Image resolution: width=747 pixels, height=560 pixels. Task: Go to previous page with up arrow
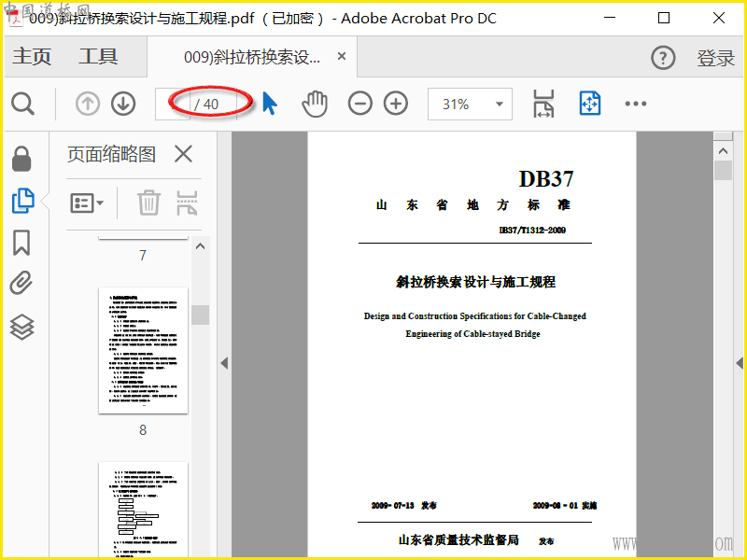coord(88,104)
